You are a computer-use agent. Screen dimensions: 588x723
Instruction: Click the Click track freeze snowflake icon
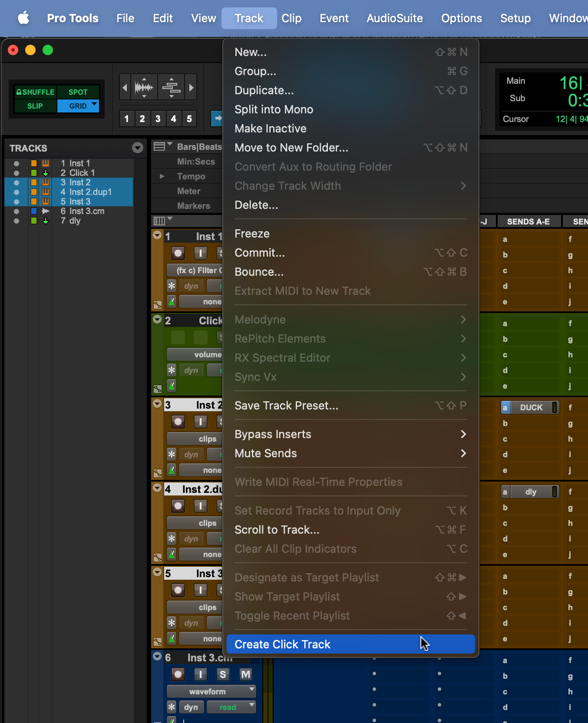(x=172, y=370)
